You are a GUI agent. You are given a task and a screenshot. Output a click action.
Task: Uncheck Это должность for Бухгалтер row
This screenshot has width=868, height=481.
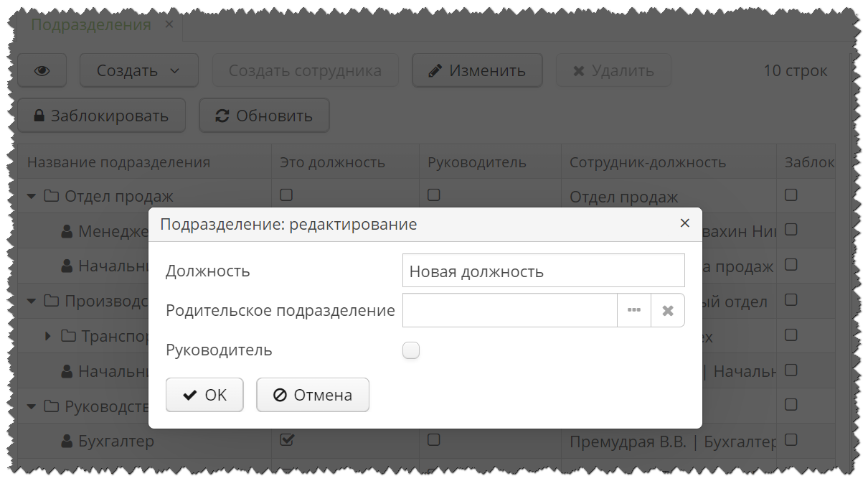pos(285,439)
